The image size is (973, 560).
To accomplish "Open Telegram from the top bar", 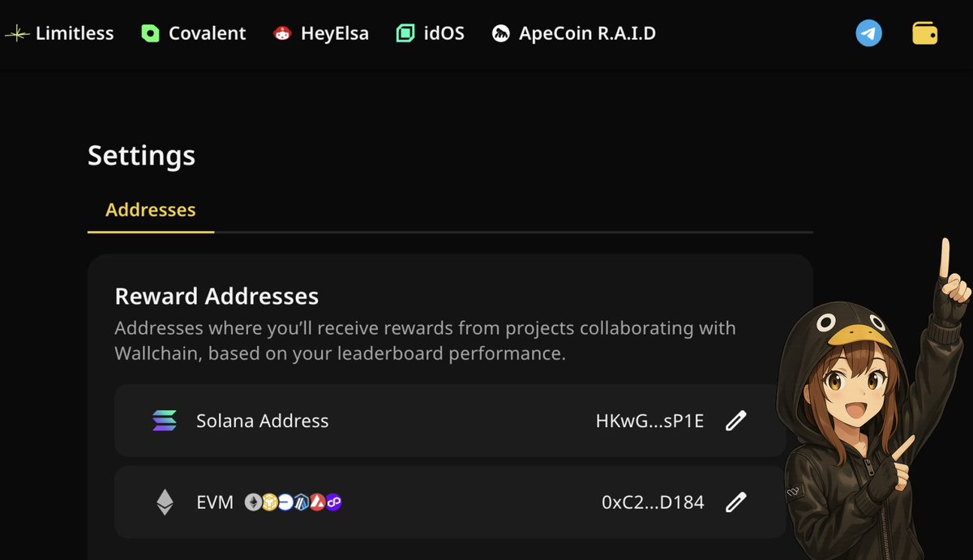I will point(869,32).
